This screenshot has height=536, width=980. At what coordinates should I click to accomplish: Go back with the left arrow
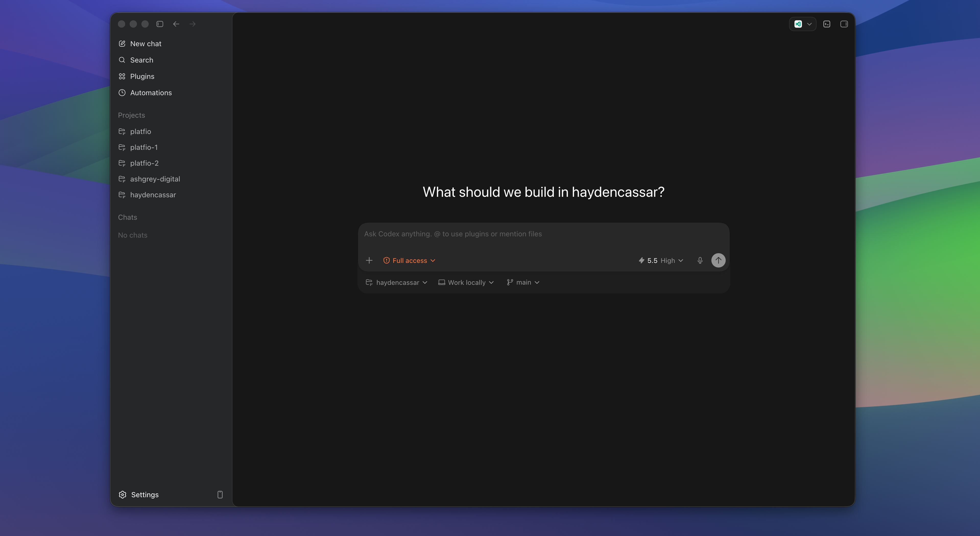(176, 24)
